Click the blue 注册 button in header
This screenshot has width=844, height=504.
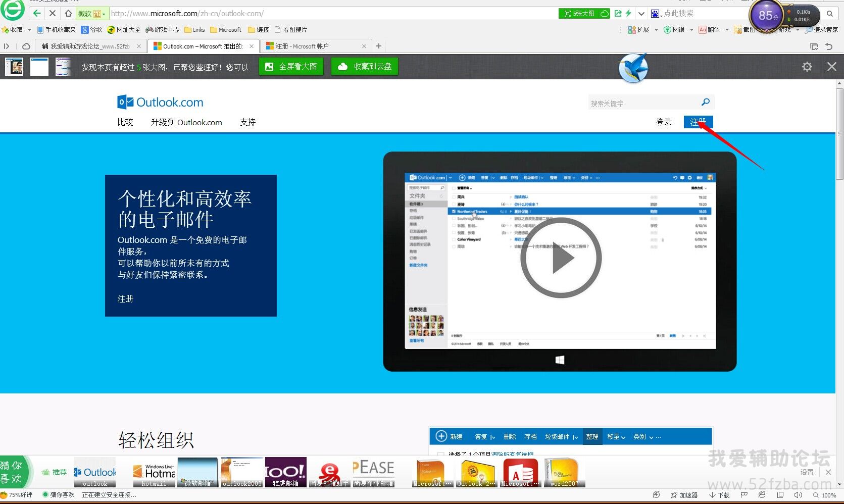699,122
